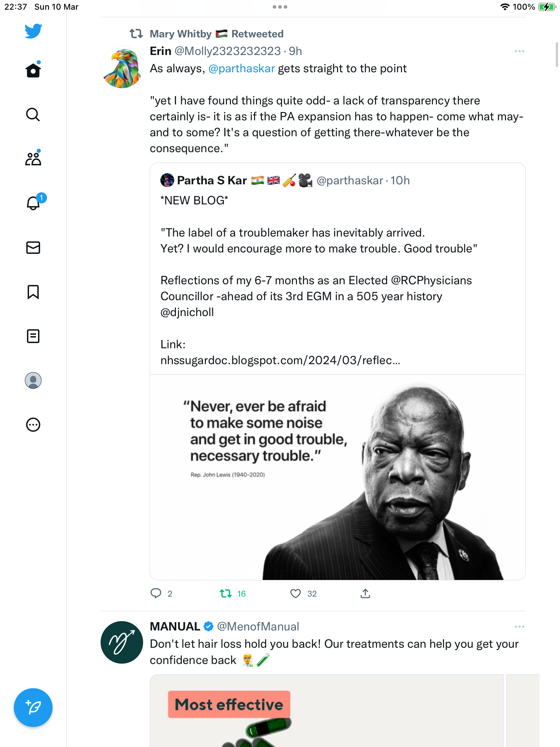This screenshot has width=560, height=747.
Task: Open the MANUAL profile avatar
Action: 122,642
